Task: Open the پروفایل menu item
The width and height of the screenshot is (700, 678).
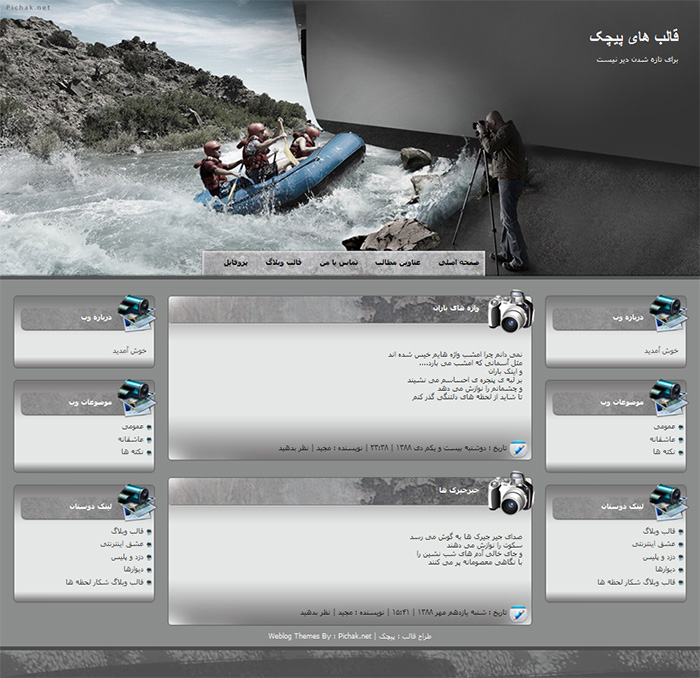Action: click(x=235, y=262)
